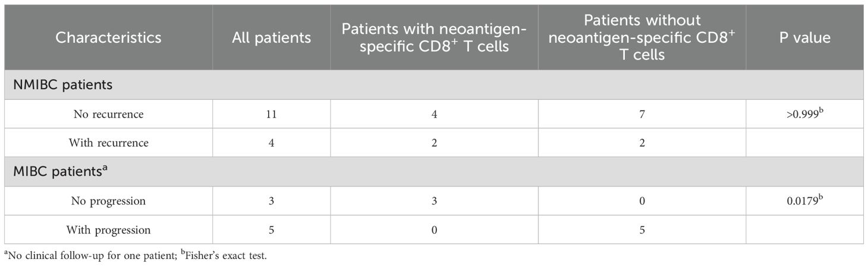Viewport: 868px width, 266px height.
Task: Click the 0.0179 P value cell
Action: (806, 201)
